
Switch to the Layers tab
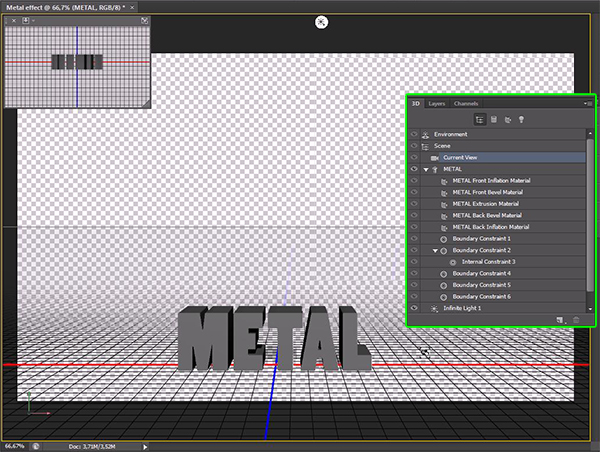[x=437, y=104]
